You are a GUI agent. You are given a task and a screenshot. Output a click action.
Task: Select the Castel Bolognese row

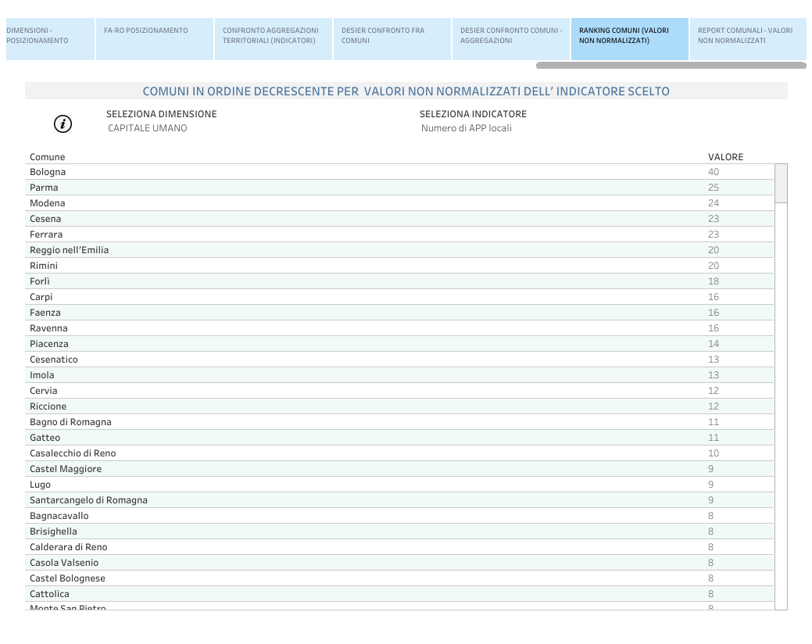tap(399, 578)
